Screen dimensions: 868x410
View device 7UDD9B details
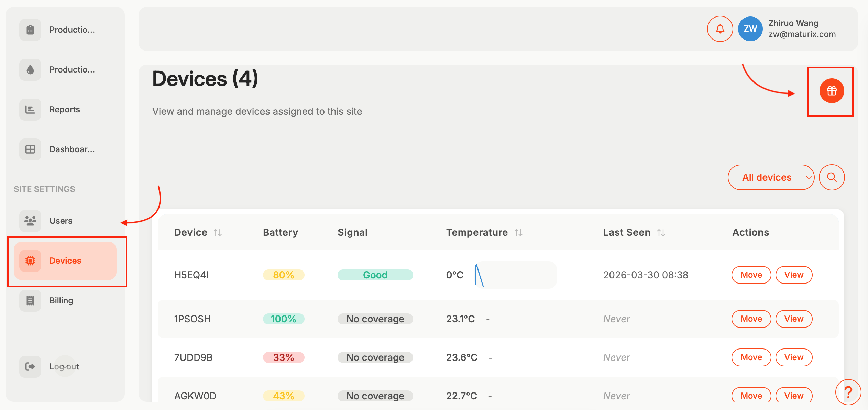tap(794, 357)
